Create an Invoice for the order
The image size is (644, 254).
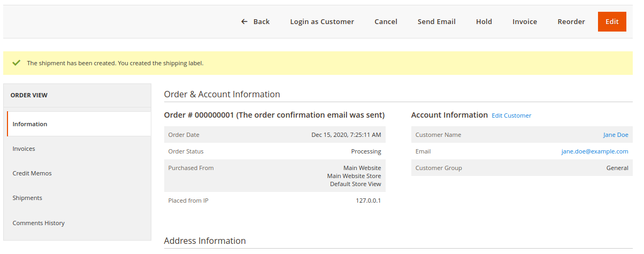(x=525, y=22)
